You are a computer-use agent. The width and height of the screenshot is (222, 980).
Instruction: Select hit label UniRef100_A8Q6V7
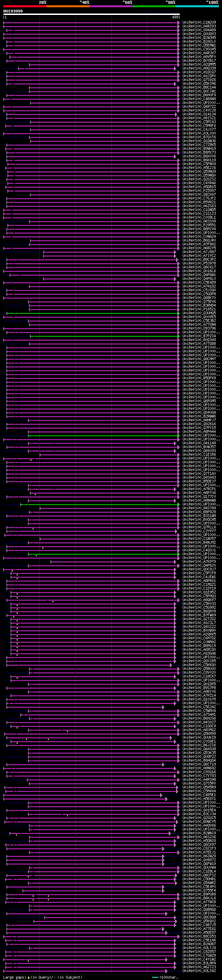(199, 600)
